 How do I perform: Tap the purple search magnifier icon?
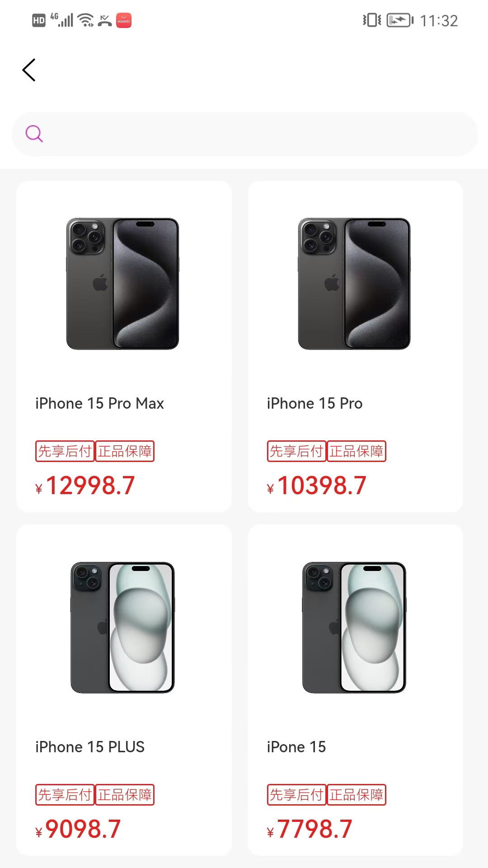tap(34, 134)
